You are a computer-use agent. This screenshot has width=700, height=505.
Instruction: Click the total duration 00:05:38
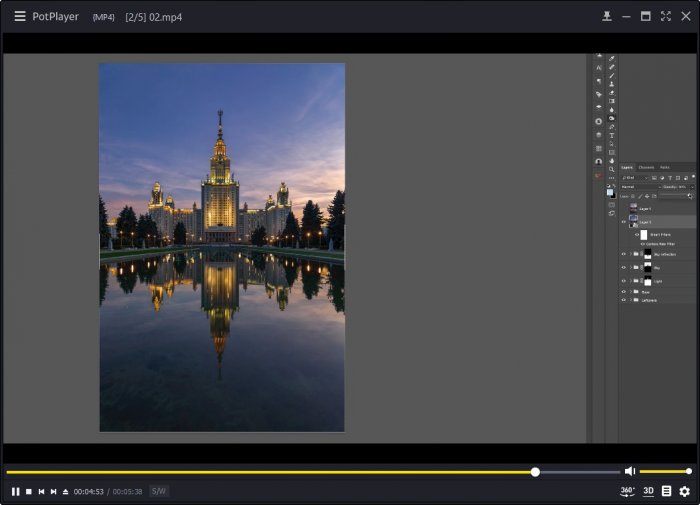127,492
